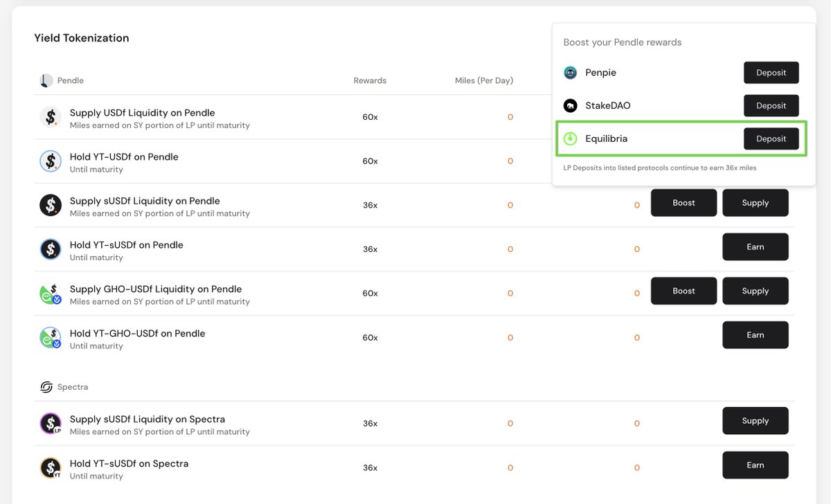Viewport: 831px width, 504px height.
Task: Click the StakeDAO logo icon
Action: [x=570, y=106]
